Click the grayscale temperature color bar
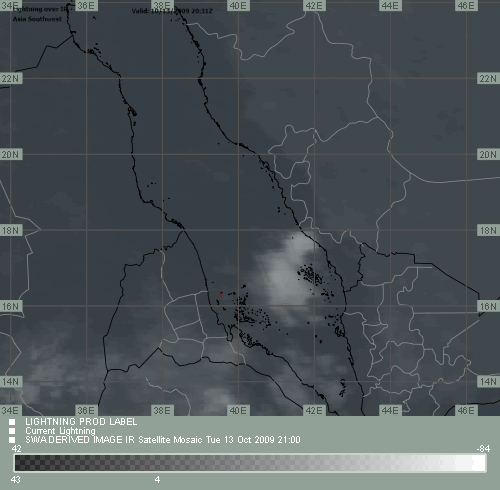The image size is (500, 490). (x=250, y=463)
